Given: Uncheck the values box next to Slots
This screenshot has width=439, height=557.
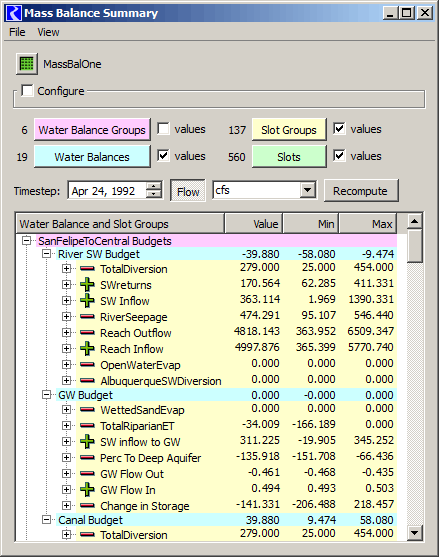Looking at the screenshot, I should point(339,156).
